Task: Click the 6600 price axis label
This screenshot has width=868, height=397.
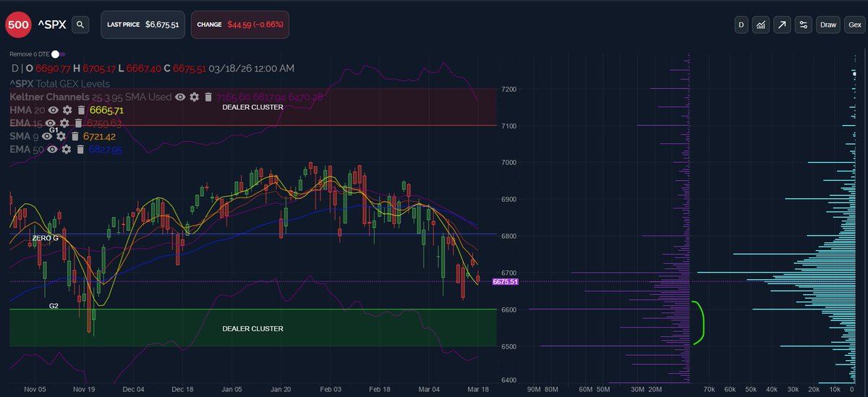Action: 509,310
